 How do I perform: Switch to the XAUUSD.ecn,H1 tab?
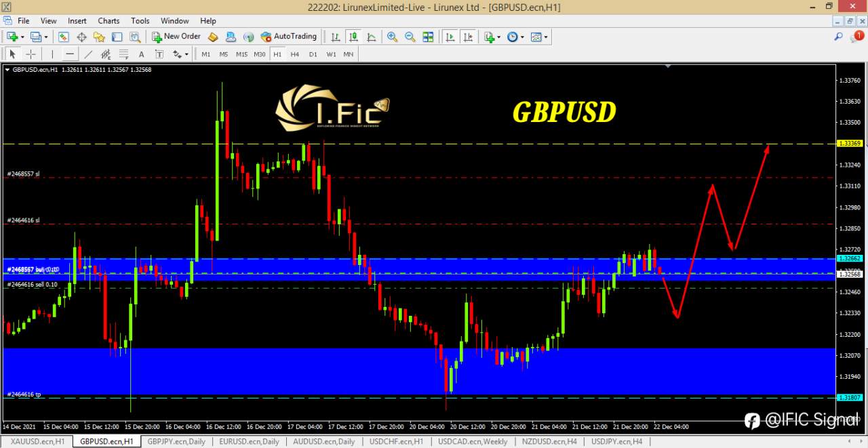pyautogui.click(x=37, y=441)
